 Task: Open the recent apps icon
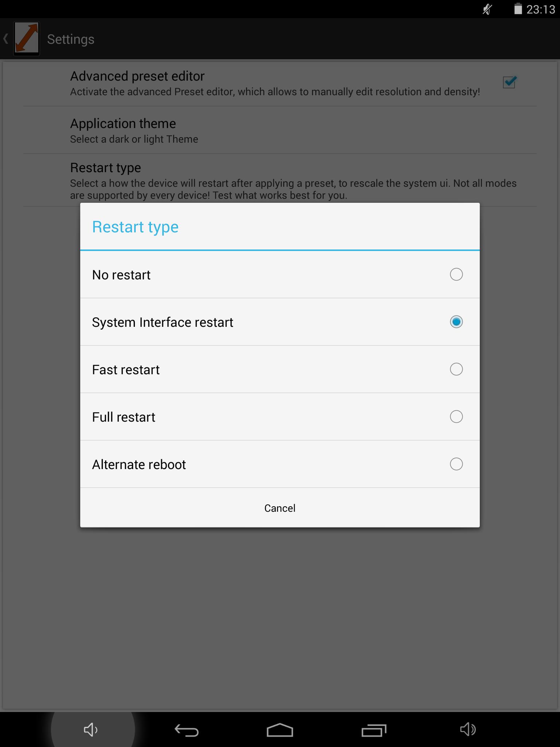374,730
